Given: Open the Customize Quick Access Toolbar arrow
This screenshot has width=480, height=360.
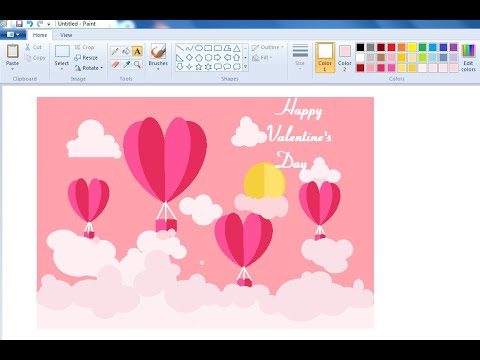Looking at the screenshot, I should click(x=49, y=24).
